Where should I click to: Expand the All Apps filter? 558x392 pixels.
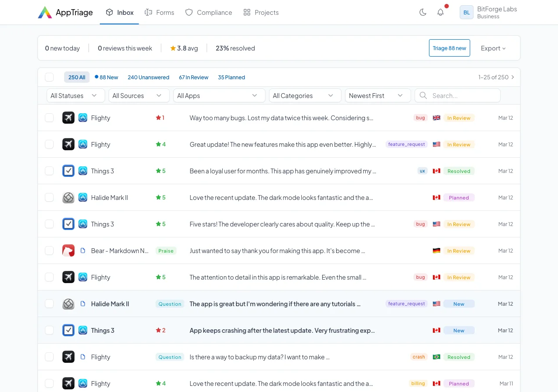pos(219,95)
